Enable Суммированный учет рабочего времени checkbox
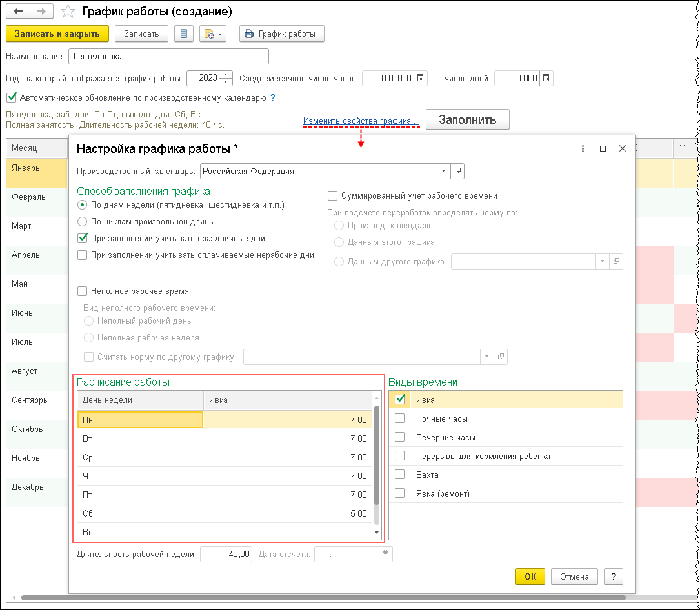The width and height of the screenshot is (700, 610). (x=332, y=195)
